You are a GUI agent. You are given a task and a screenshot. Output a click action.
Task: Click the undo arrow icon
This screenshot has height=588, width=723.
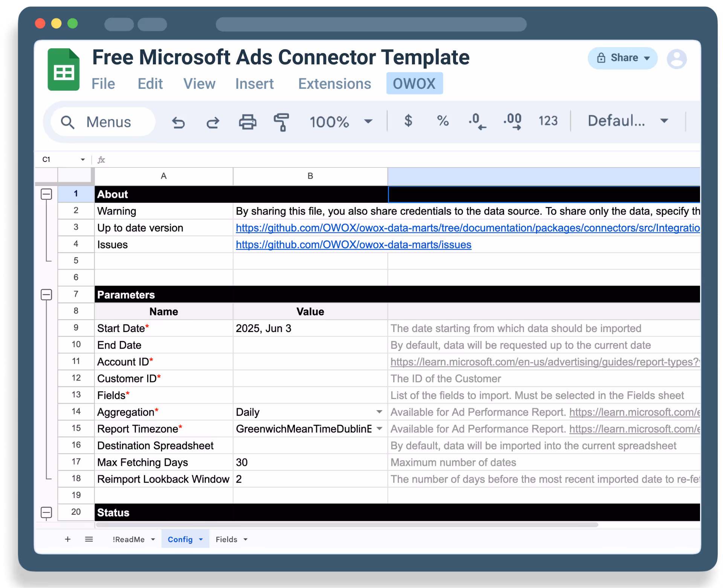point(178,122)
